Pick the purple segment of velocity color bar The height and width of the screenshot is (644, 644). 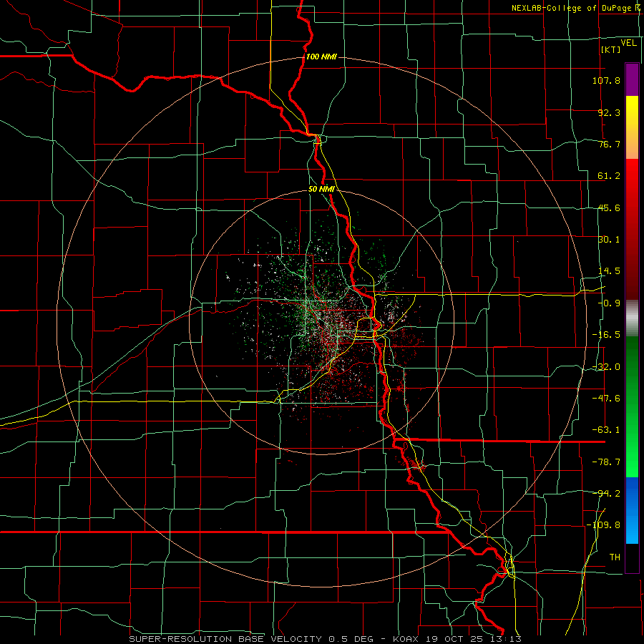pos(632,79)
